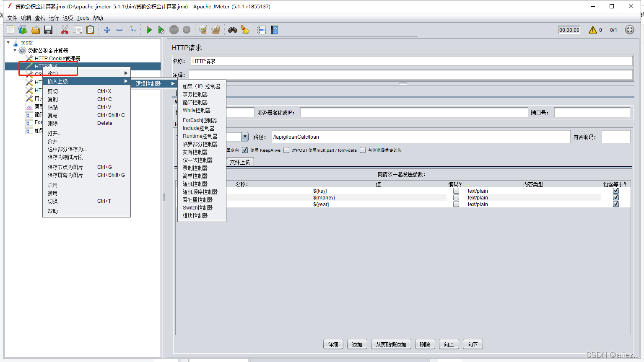Image resolution: width=644 pixels, height=362 pixels.
Task: Click the Shutdown toolbar icon
Action: point(187,30)
